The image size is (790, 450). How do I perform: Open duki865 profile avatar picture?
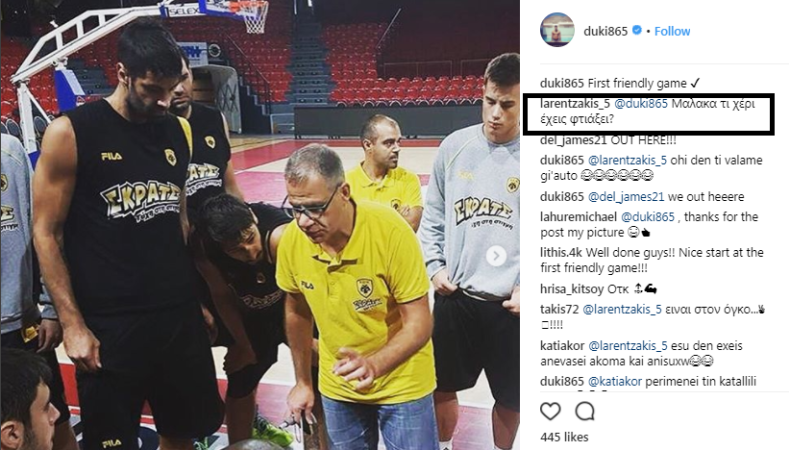557,30
